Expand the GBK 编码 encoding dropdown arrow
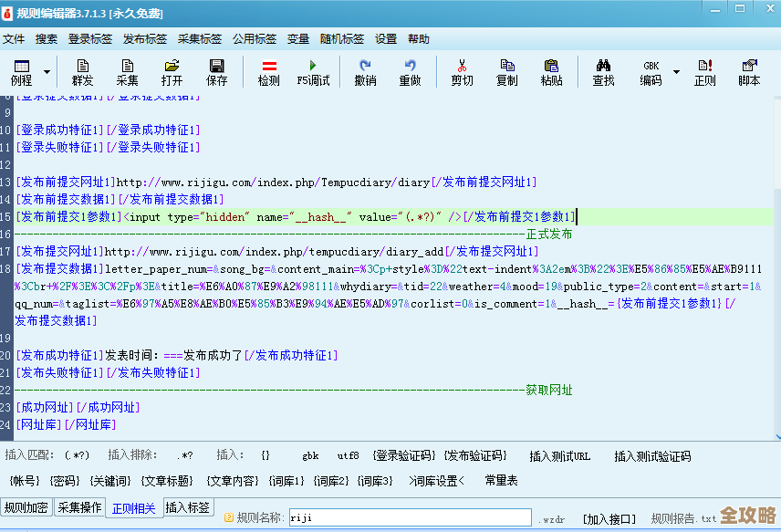 pos(676,72)
